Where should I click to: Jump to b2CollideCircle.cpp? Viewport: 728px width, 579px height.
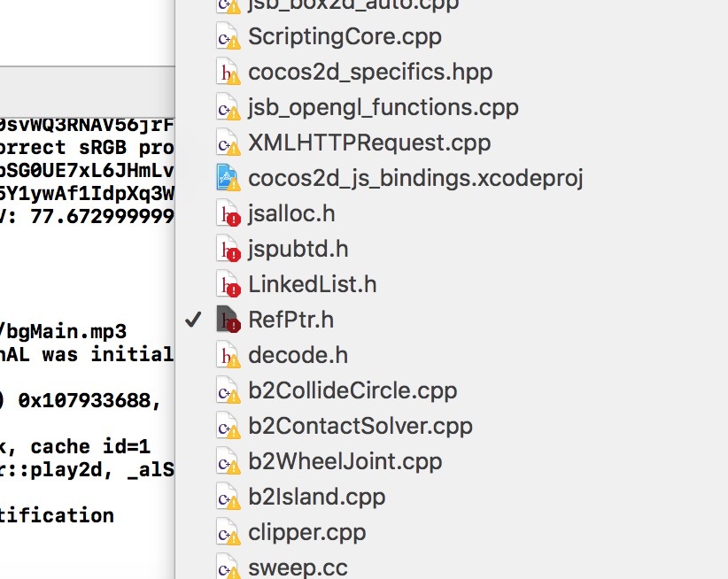click(352, 390)
